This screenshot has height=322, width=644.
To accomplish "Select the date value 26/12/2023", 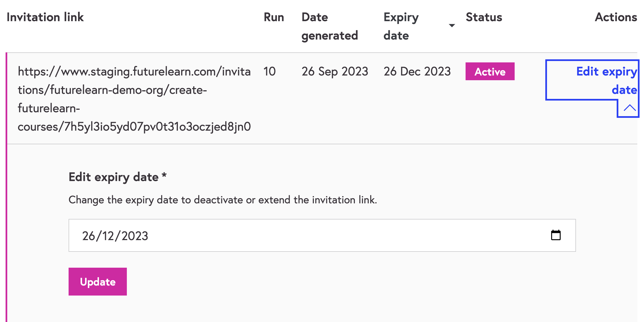I will pyautogui.click(x=115, y=235).
